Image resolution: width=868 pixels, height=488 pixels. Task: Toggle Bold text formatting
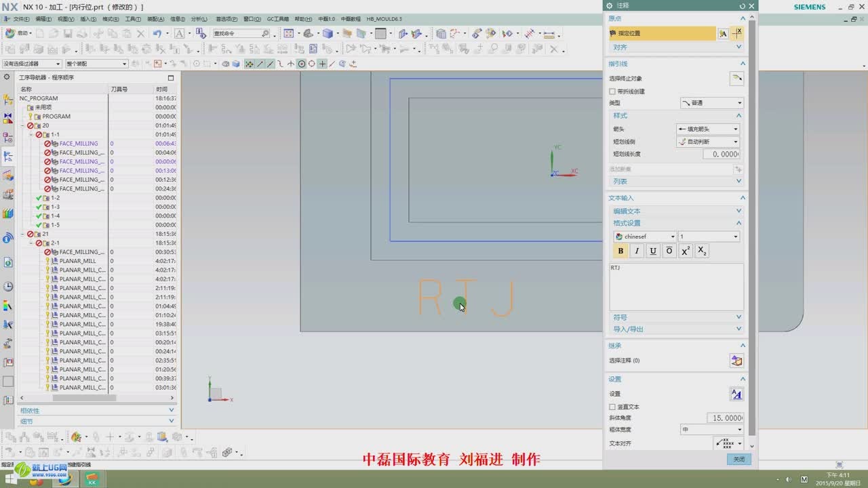click(620, 251)
